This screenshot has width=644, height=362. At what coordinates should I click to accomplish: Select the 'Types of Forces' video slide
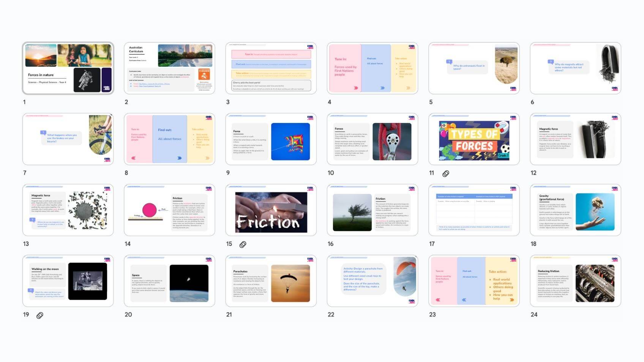[x=474, y=139]
